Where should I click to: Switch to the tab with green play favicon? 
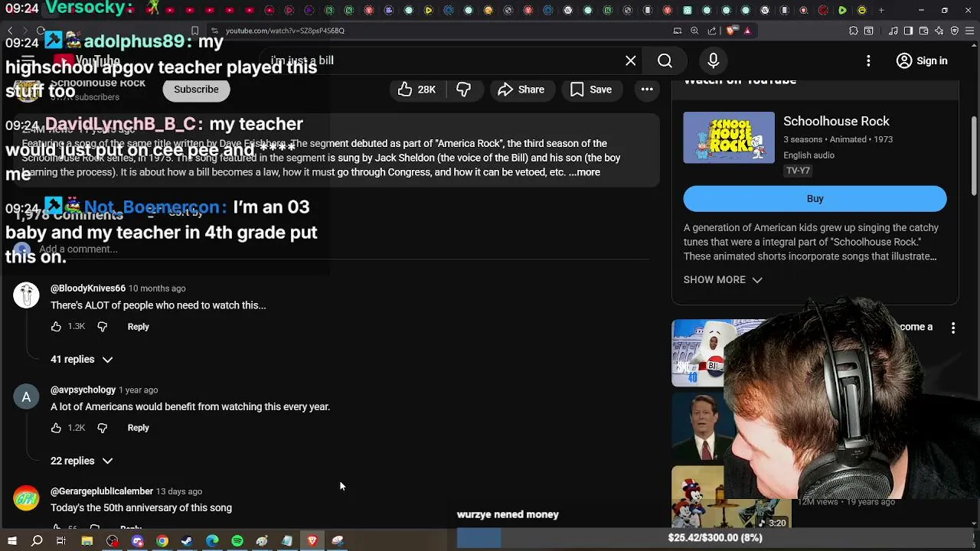tap(842, 11)
